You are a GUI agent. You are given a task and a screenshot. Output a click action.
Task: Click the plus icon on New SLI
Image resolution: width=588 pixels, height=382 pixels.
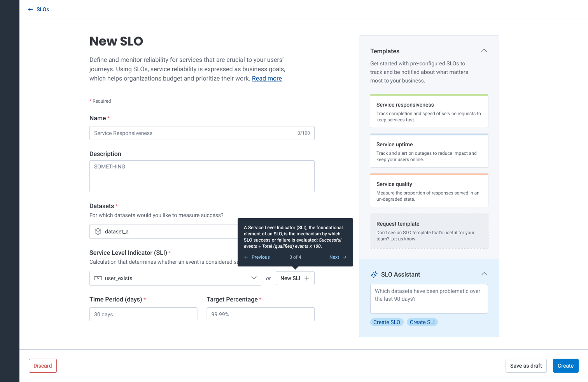click(x=307, y=278)
